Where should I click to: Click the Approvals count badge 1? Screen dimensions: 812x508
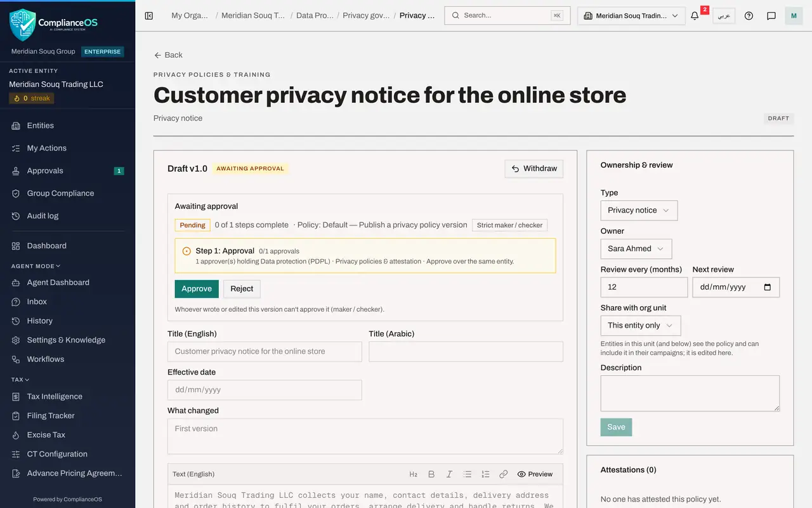click(119, 171)
